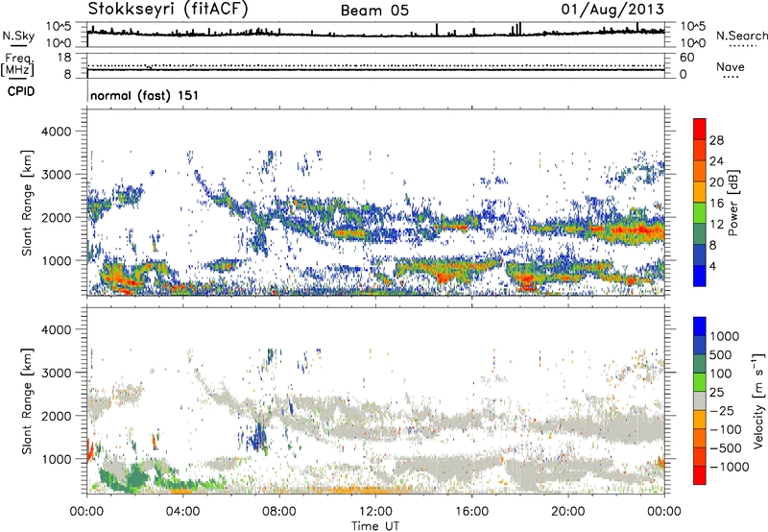The width and height of the screenshot is (768, 532).
Task: Click the '16:00' time axis label
Action: click(471, 512)
